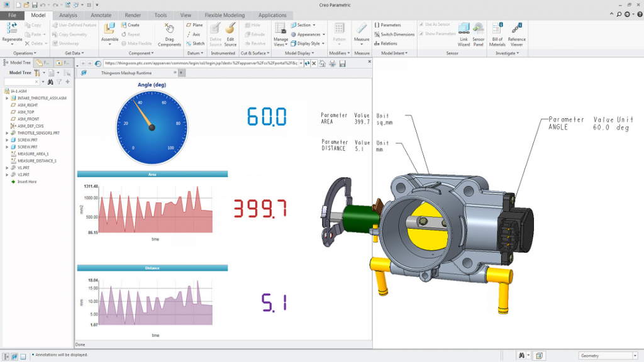Create a datum Plane
644x362 pixels.
(194, 25)
